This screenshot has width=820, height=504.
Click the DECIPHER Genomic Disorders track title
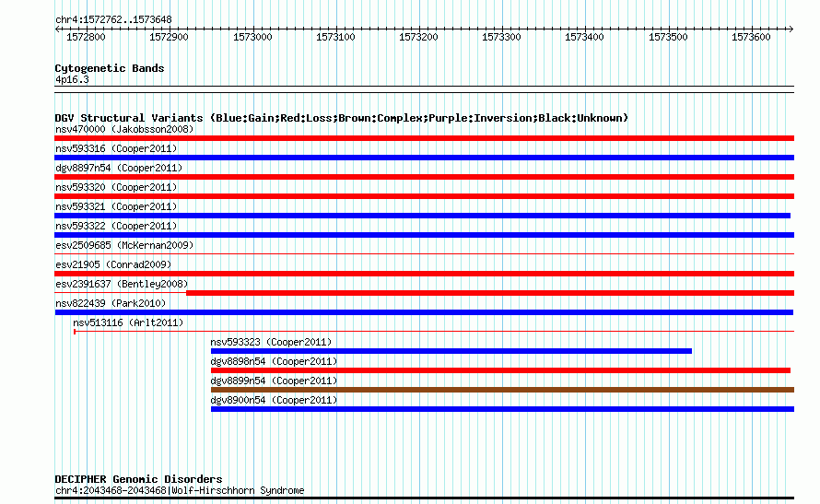138,479
